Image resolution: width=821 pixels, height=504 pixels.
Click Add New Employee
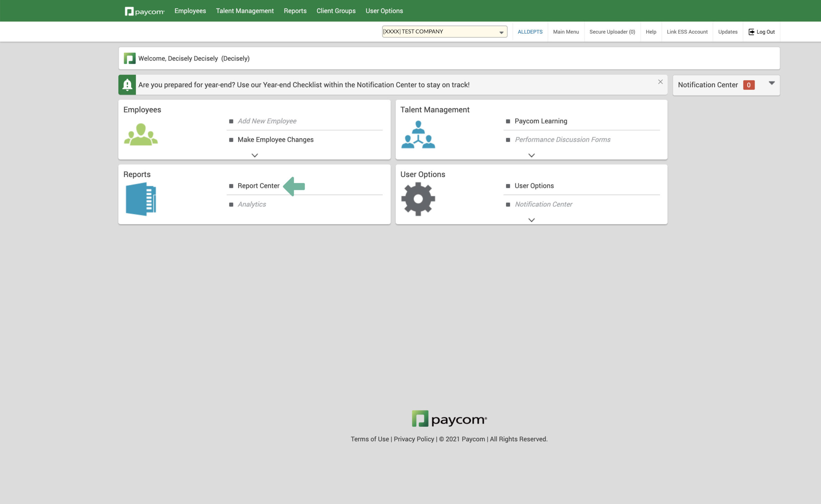[267, 121]
